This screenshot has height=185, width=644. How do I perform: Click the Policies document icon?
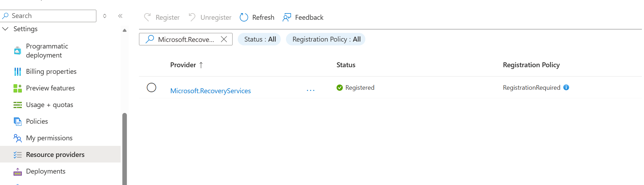pyautogui.click(x=17, y=121)
